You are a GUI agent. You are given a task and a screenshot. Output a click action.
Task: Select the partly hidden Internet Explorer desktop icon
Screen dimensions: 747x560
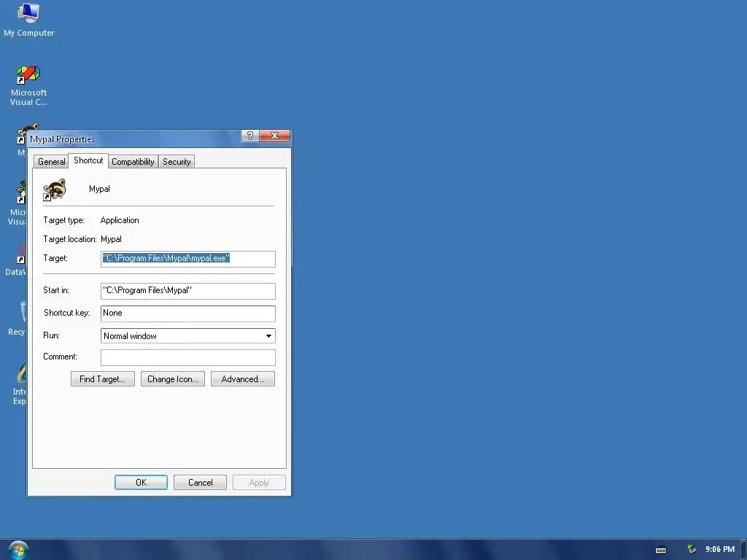(19, 385)
